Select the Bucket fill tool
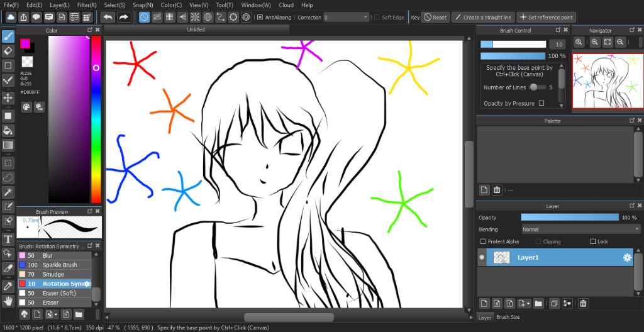 [x=8, y=131]
